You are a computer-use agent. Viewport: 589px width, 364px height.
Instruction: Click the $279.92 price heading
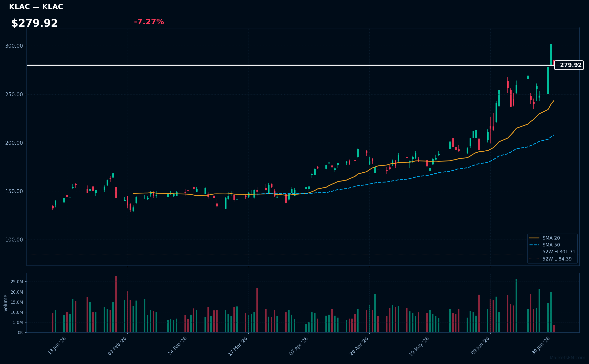(34, 23)
